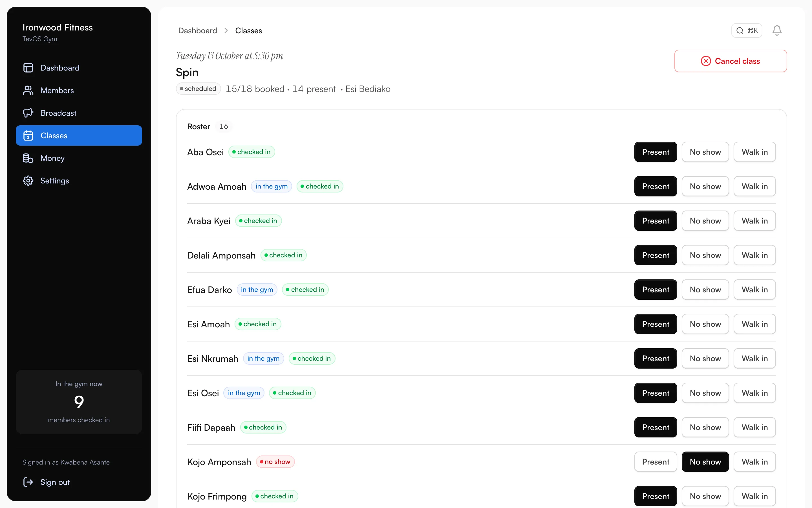
Task: Mark Esi Osei as No show
Action: coord(705,393)
